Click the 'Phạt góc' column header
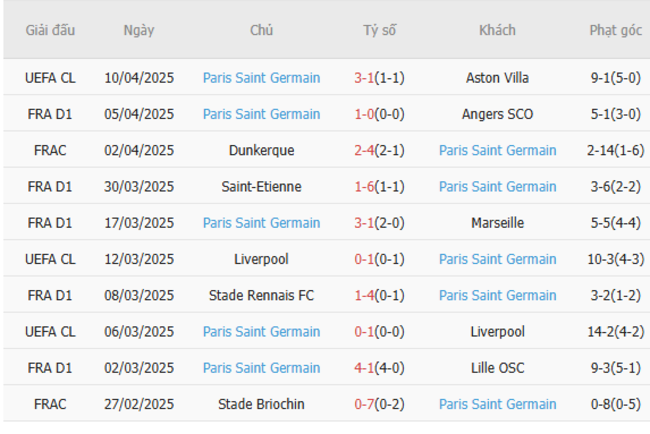 (x=615, y=30)
